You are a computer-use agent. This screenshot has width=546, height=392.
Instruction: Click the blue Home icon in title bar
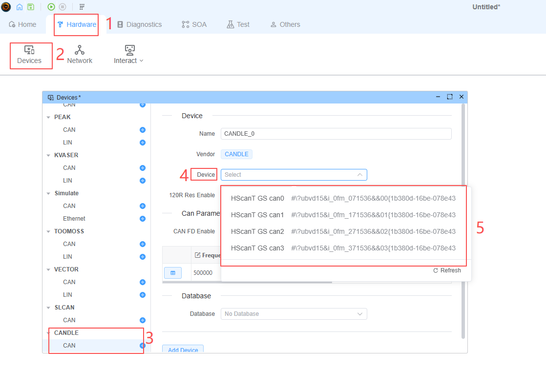pyautogui.click(x=20, y=7)
